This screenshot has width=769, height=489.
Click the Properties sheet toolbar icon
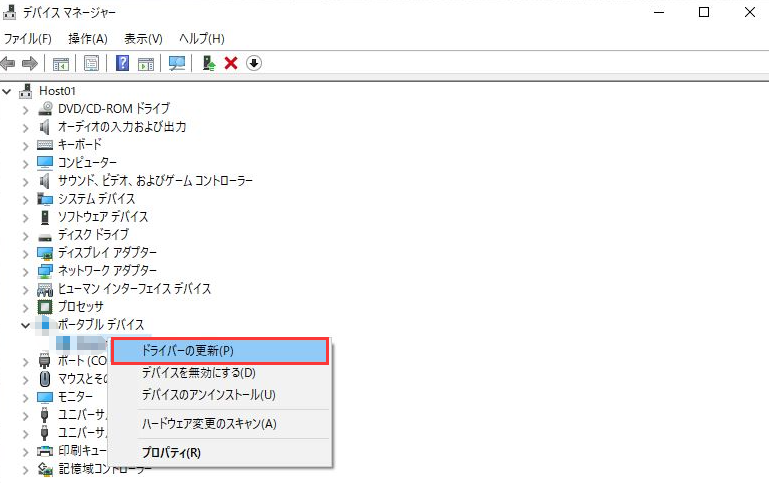92,64
